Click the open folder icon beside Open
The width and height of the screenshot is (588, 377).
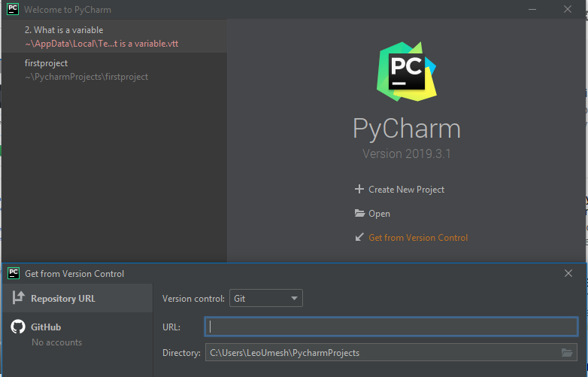(x=359, y=213)
